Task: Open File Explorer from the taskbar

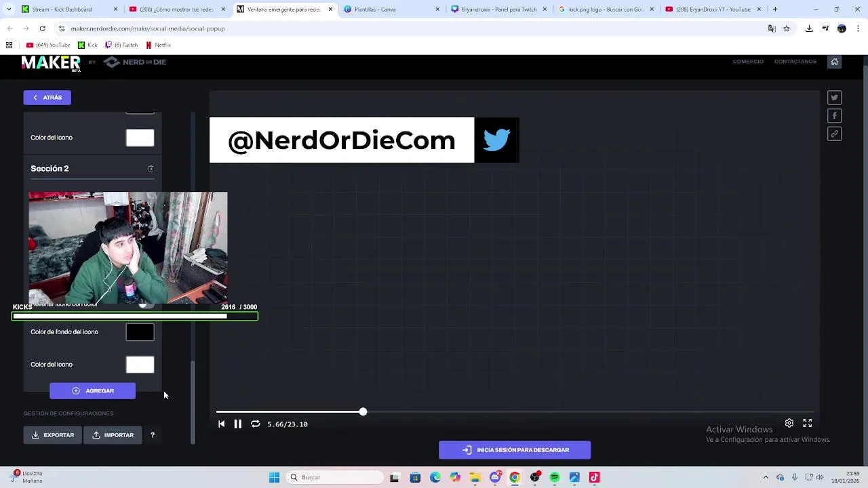Action: (475, 477)
